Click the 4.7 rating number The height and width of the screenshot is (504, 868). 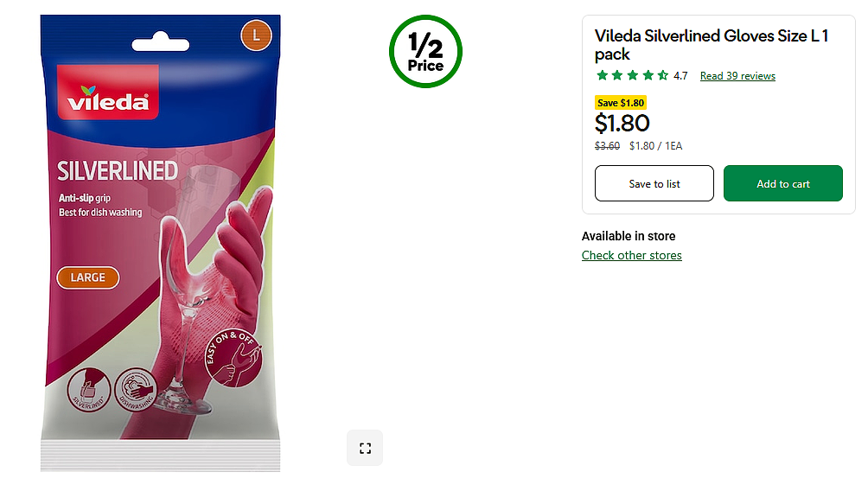click(x=680, y=76)
